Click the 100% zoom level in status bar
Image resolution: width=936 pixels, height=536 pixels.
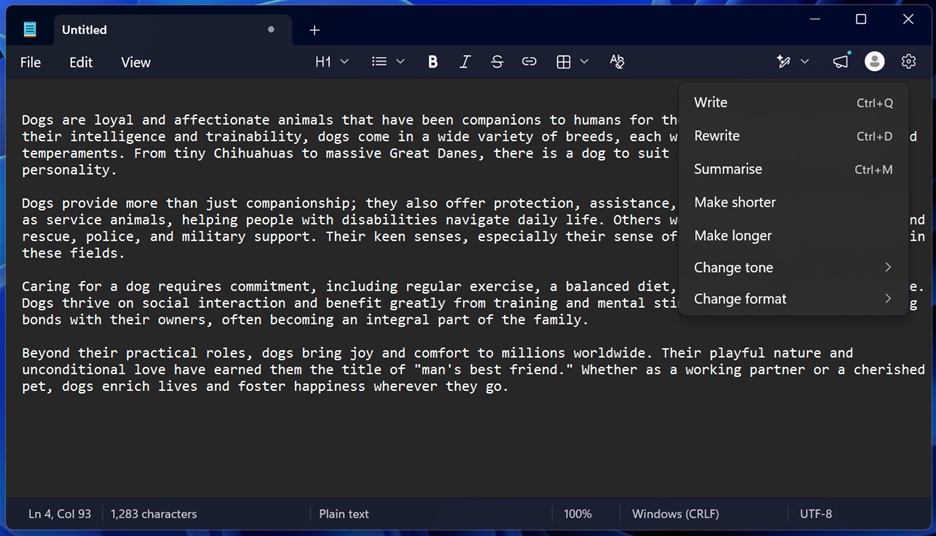pos(577,514)
